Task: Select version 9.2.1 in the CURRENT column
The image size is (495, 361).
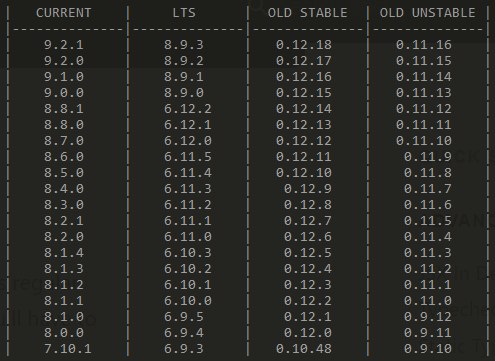Action: pos(64,45)
